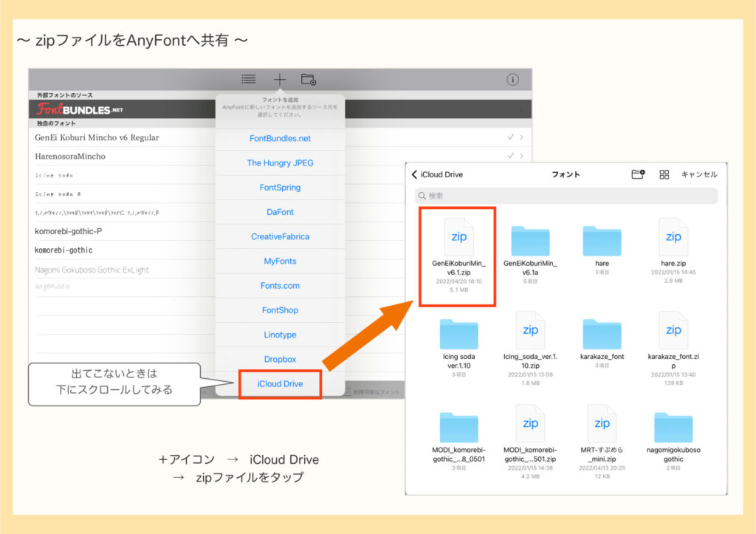Choose Dropbox as the font source

(x=280, y=360)
